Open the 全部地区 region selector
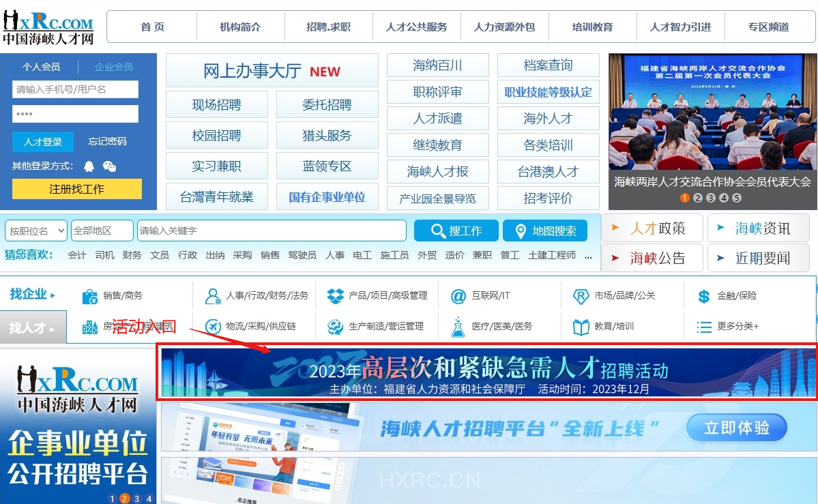Screen dimensions: 818x504 [x=102, y=231]
